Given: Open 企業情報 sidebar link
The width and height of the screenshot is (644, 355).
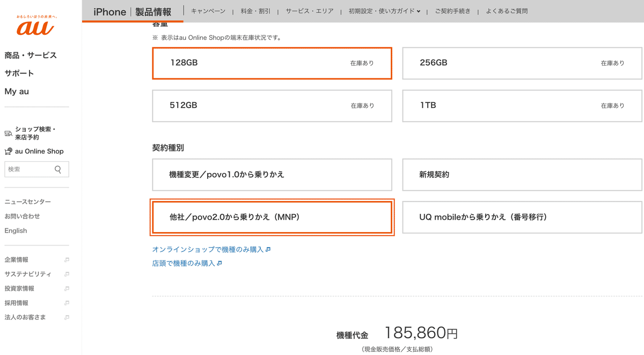Looking at the screenshot, I should coord(17,260).
